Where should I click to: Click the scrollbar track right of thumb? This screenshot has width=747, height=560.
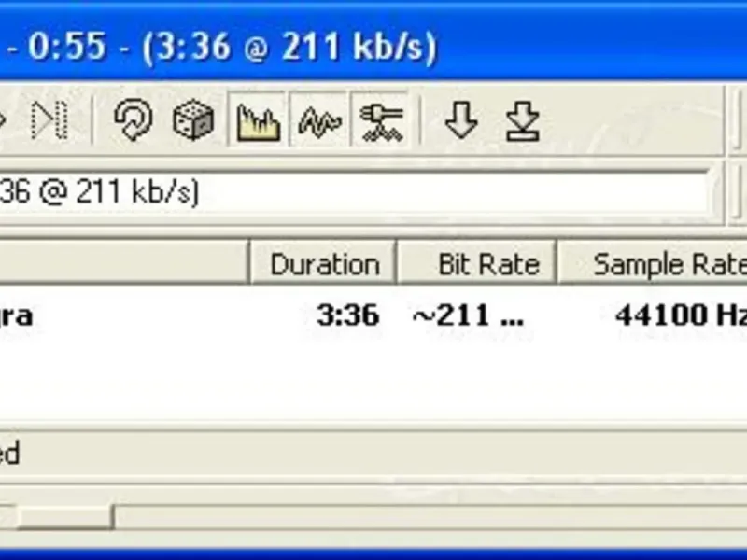(430, 516)
